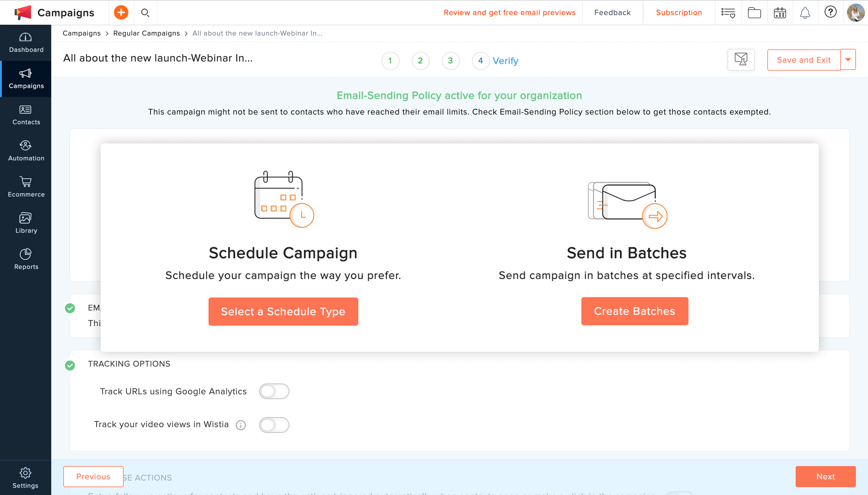Open the search magnifier icon
Viewport: 868px width, 495px height.
[145, 13]
